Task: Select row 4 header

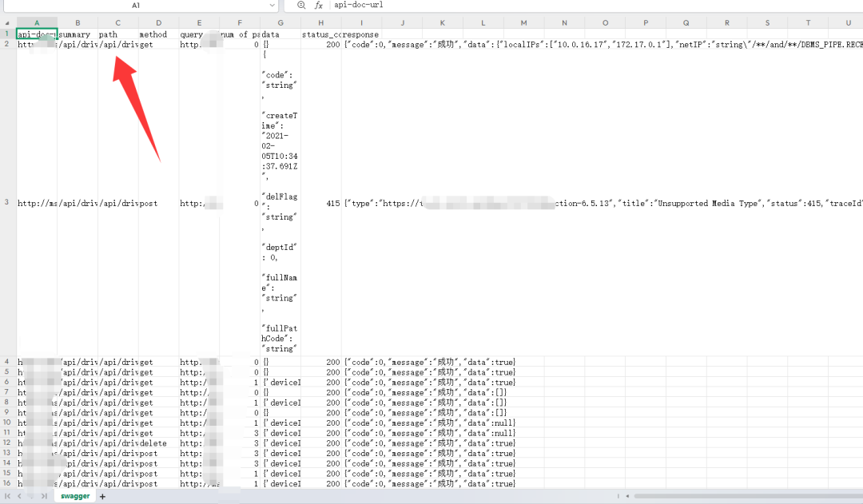Action: pyautogui.click(x=7, y=362)
